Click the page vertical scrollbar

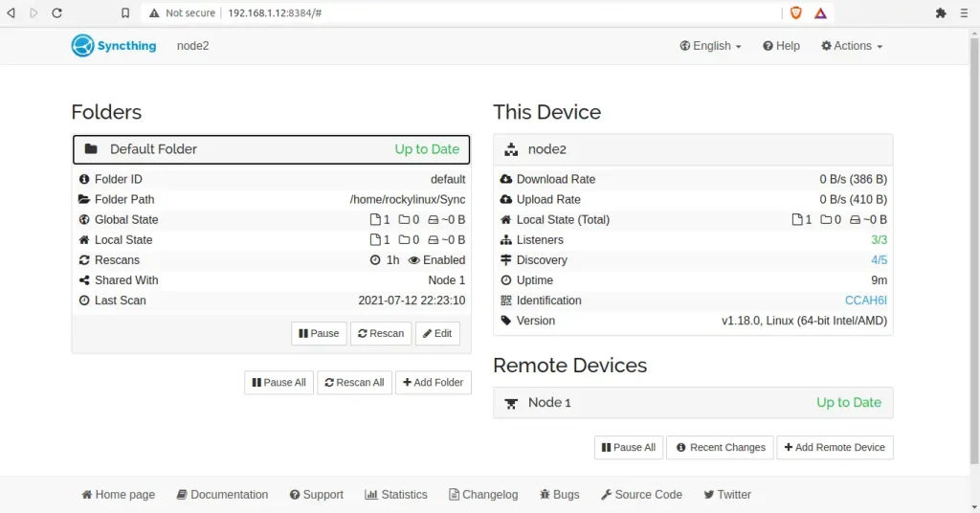tap(974, 250)
